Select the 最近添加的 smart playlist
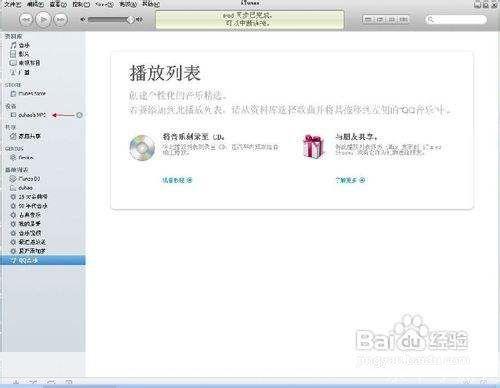The height and width of the screenshot is (388, 500). pos(28,251)
